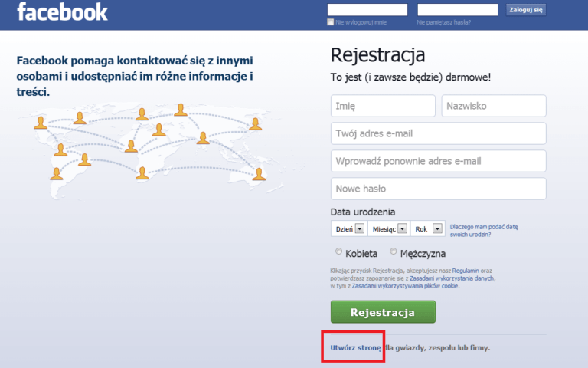Focus the login email field in header

point(367,10)
